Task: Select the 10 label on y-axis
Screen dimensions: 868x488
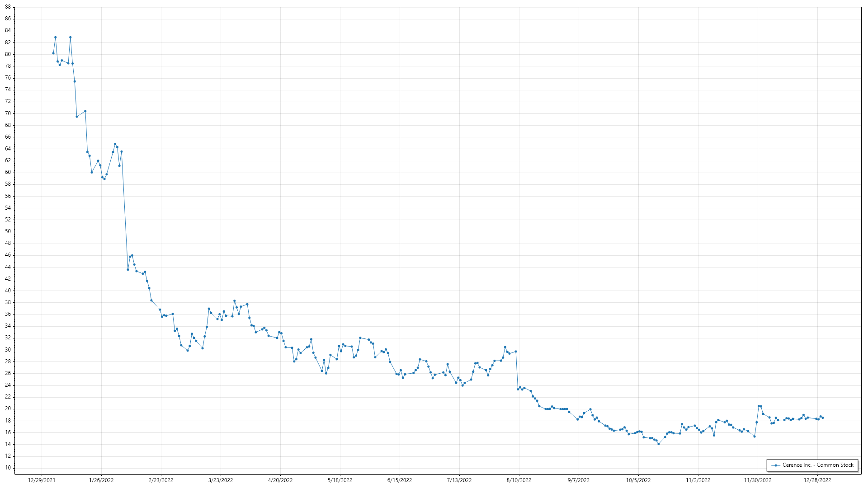Action: [x=8, y=468]
